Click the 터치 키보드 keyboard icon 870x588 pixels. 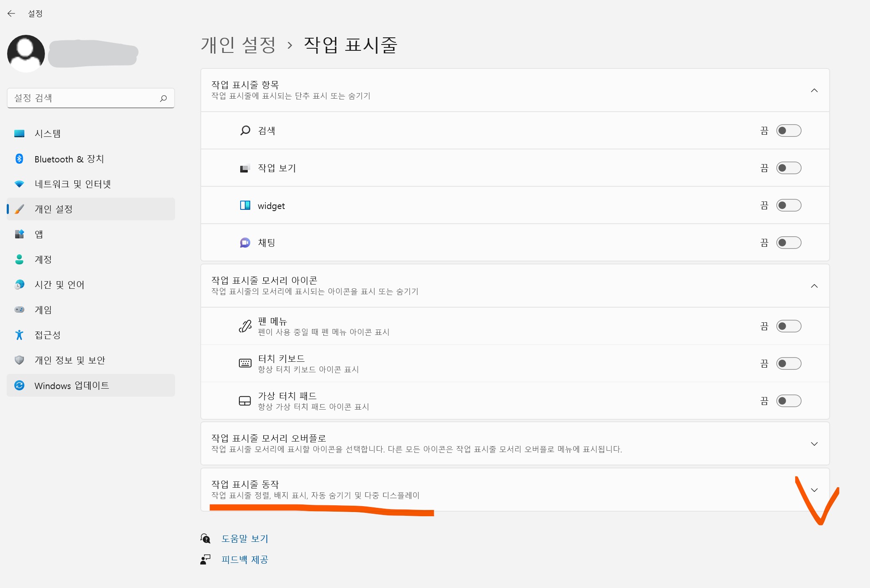(x=245, y=363)
